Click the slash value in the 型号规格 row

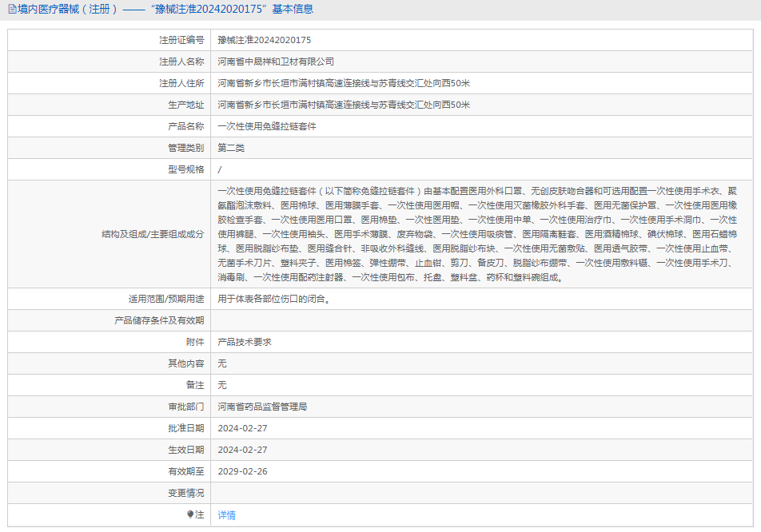pos(220,169)
